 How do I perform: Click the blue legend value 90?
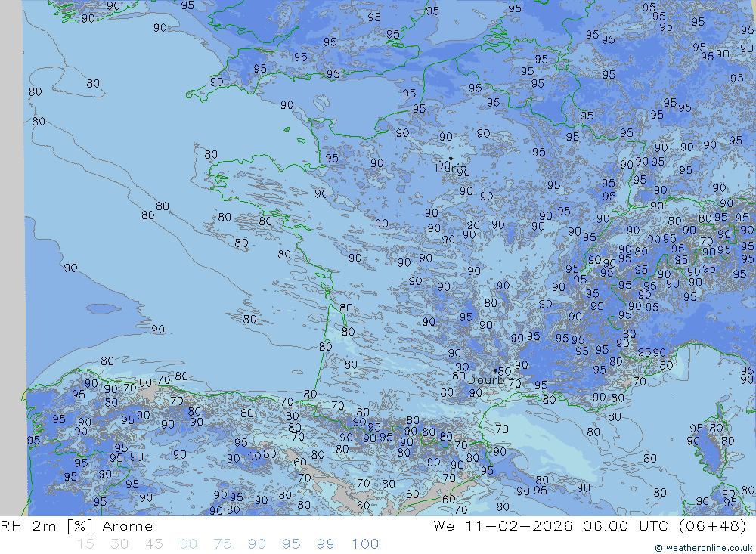[257, 544]
